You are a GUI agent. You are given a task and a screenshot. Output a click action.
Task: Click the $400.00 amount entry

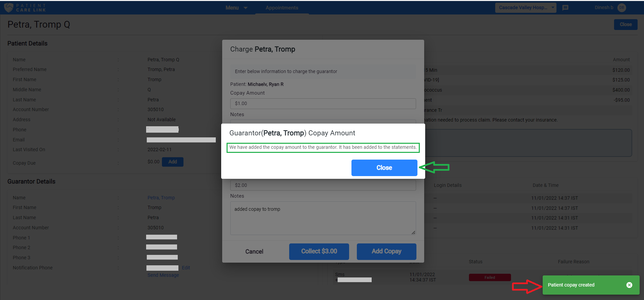point(621,90)
